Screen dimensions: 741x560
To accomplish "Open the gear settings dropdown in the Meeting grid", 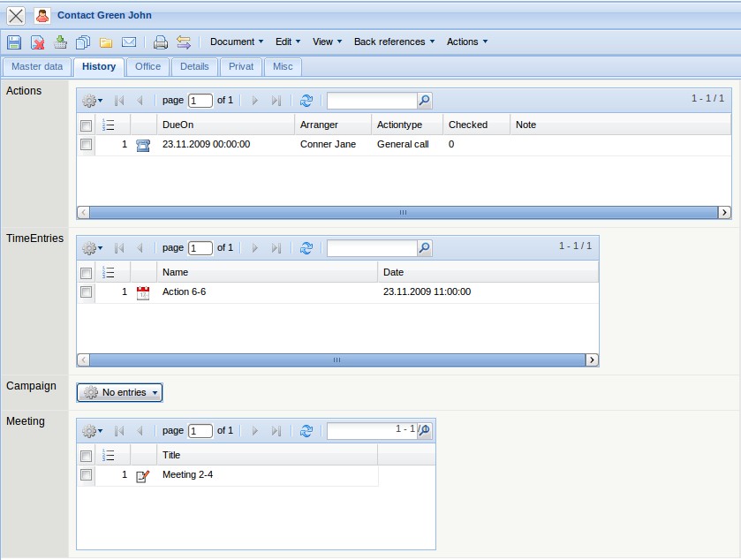I will click(88, 430).
